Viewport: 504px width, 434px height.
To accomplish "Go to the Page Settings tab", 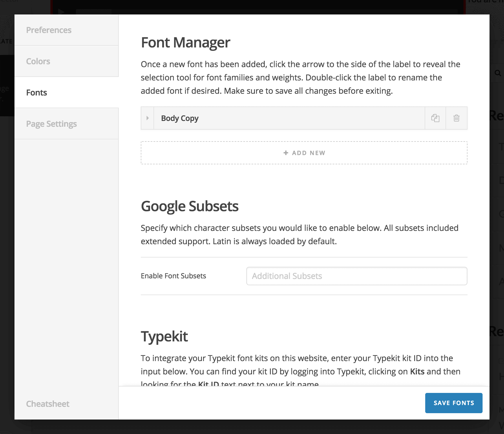I will [51, 124].
